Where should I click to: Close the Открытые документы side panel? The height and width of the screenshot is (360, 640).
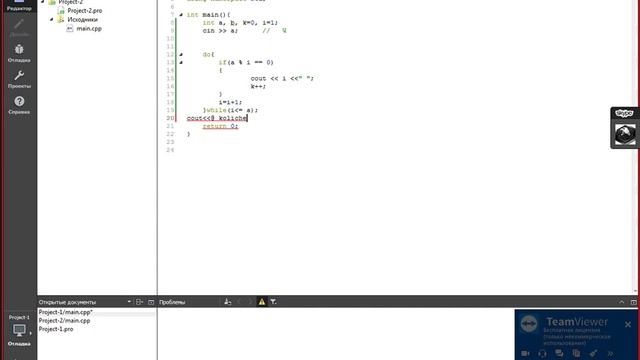click(x=151, y=302)
